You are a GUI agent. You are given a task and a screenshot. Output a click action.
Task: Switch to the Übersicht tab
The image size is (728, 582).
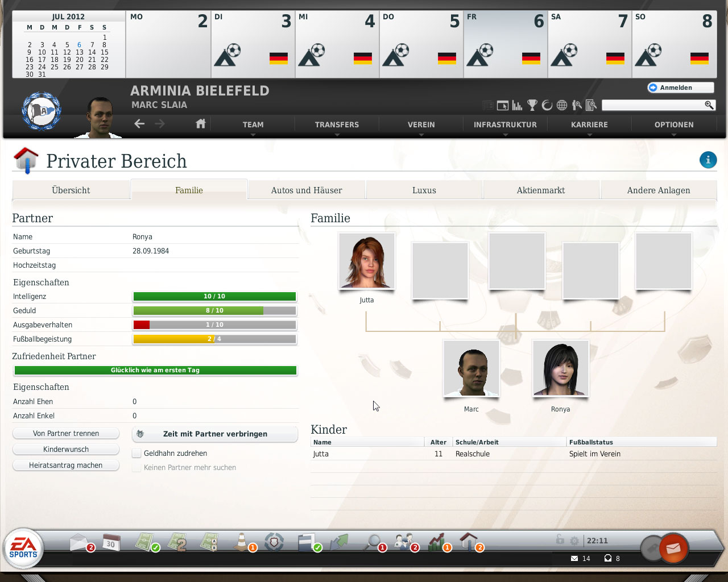[x=71, y=190]
